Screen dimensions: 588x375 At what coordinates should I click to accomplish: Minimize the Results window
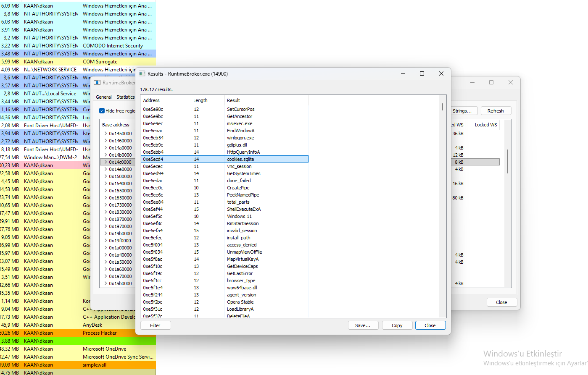403,73
